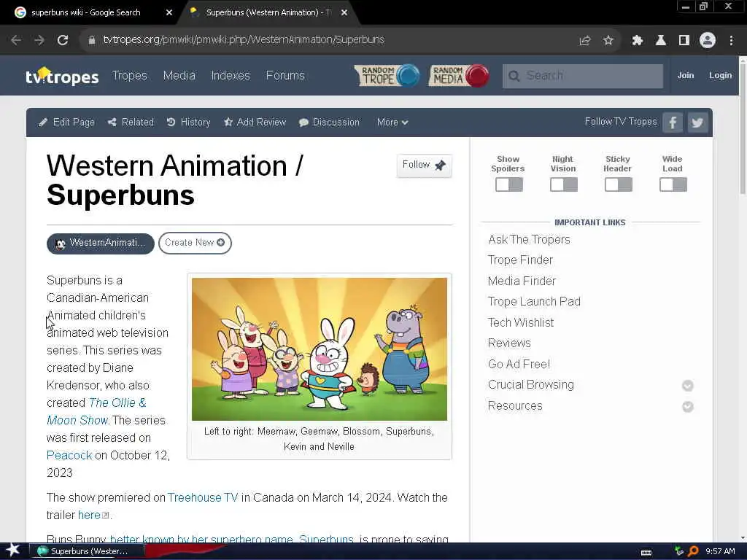
Task: Open Tech Wishlist link
Action: pyautogui.click(x=521, y=322)
